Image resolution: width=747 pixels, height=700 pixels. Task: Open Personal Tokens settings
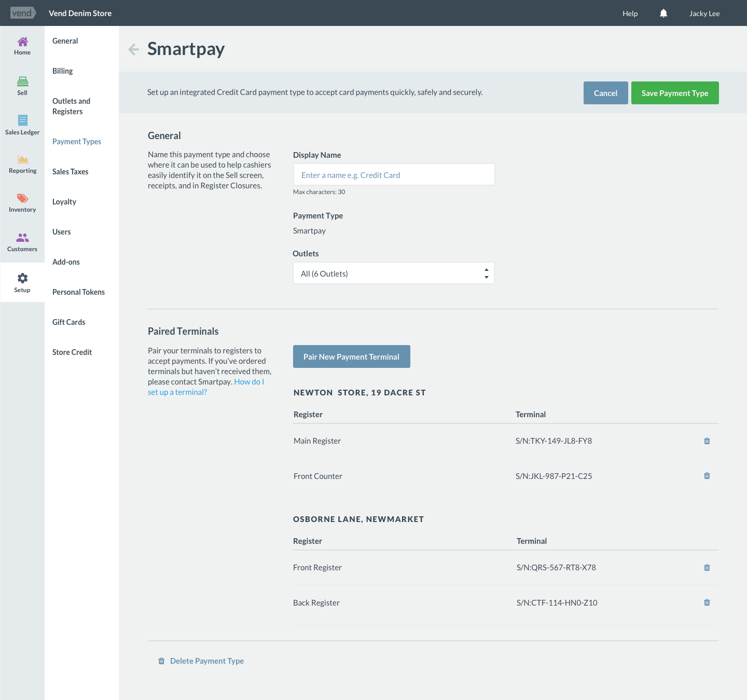(79, 292)
